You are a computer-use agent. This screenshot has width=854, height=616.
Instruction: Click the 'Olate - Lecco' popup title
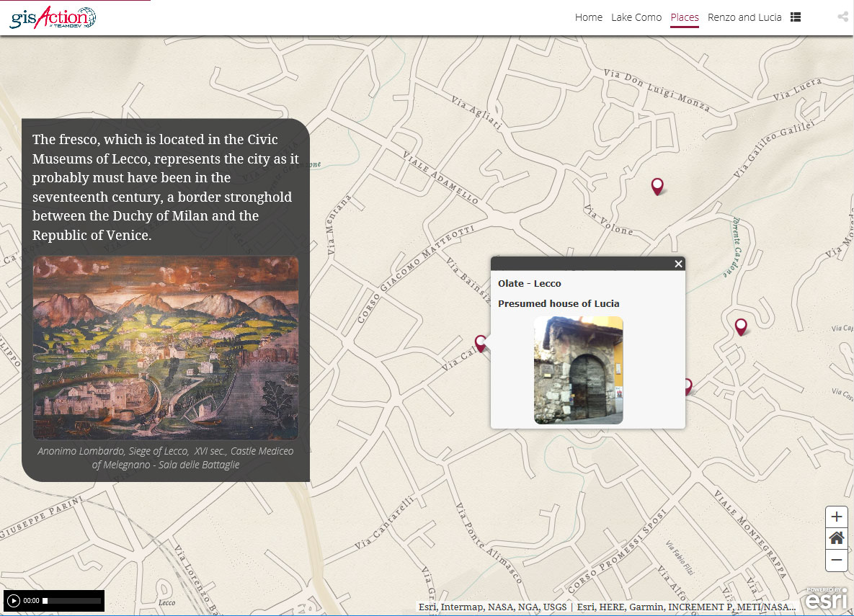[x=530, y=283]
